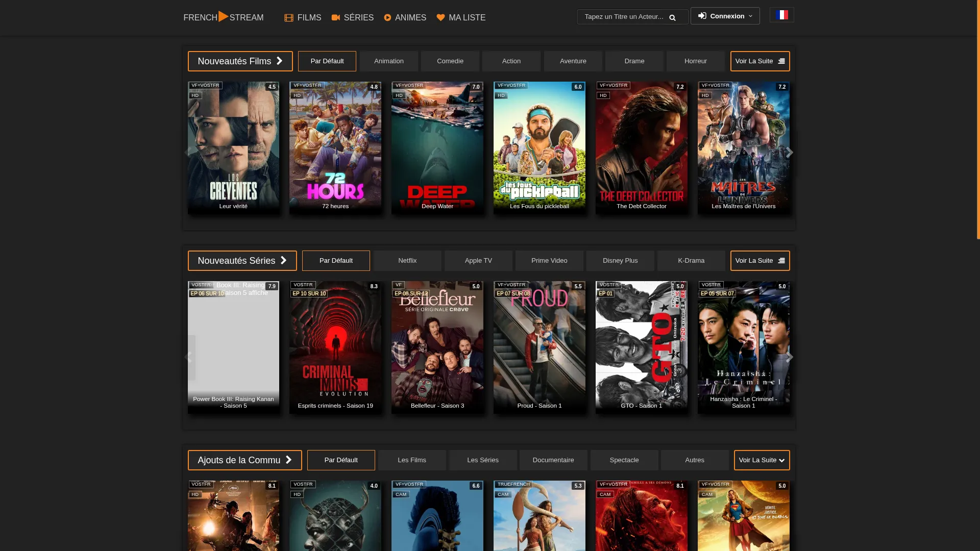Open Esprits criminels Saison 19 poster

[x=335, y=347]
